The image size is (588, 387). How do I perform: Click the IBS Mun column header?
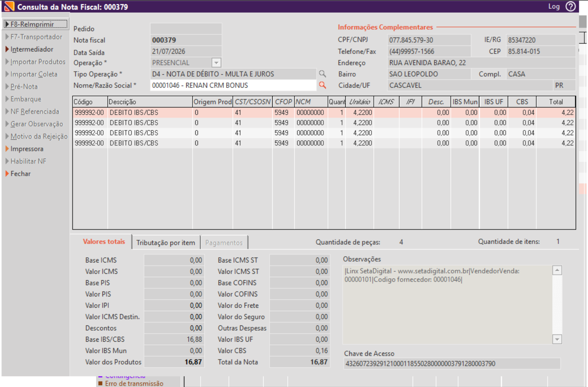click(465, 102)
